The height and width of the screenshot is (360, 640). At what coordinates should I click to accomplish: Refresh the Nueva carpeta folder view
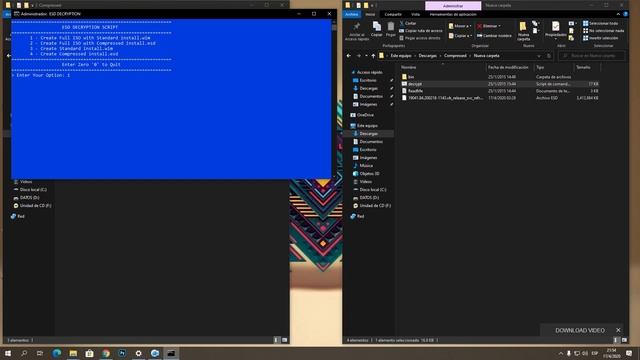click(x=549, y=56)
